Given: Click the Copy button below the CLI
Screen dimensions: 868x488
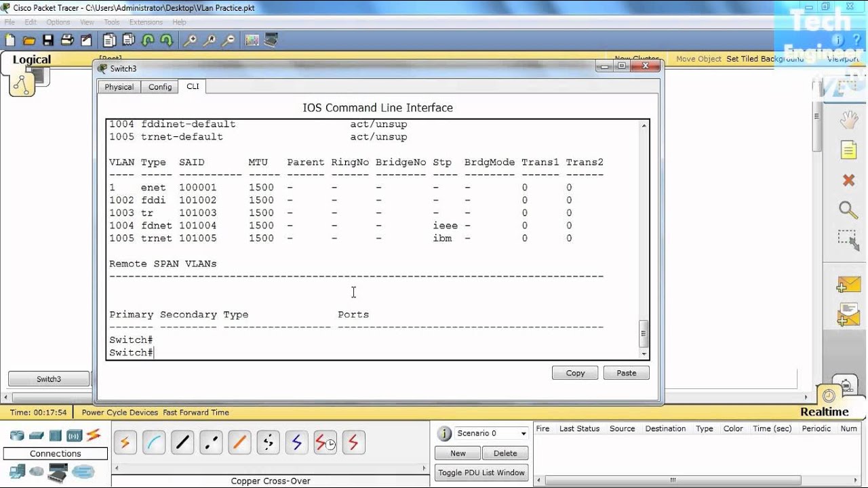Looking at the screenshot, I should 575,373.
